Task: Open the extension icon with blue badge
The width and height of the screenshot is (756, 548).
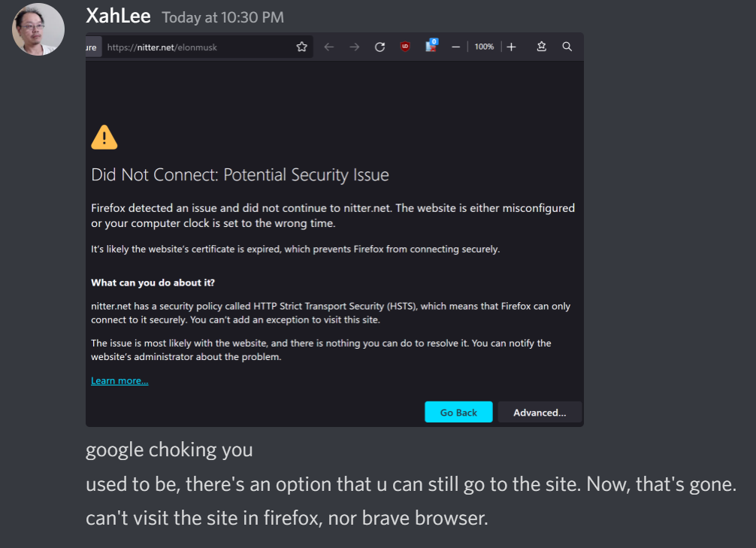Action: click(x=431, y=46)
